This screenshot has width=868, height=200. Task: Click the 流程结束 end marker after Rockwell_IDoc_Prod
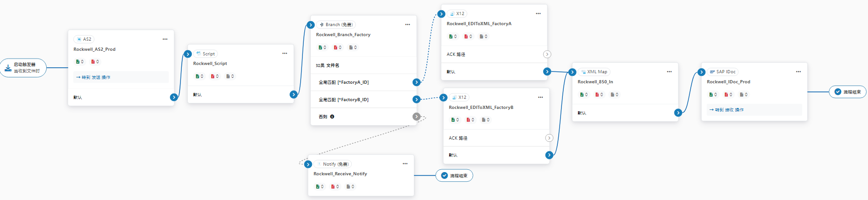(x=848, y=92)
